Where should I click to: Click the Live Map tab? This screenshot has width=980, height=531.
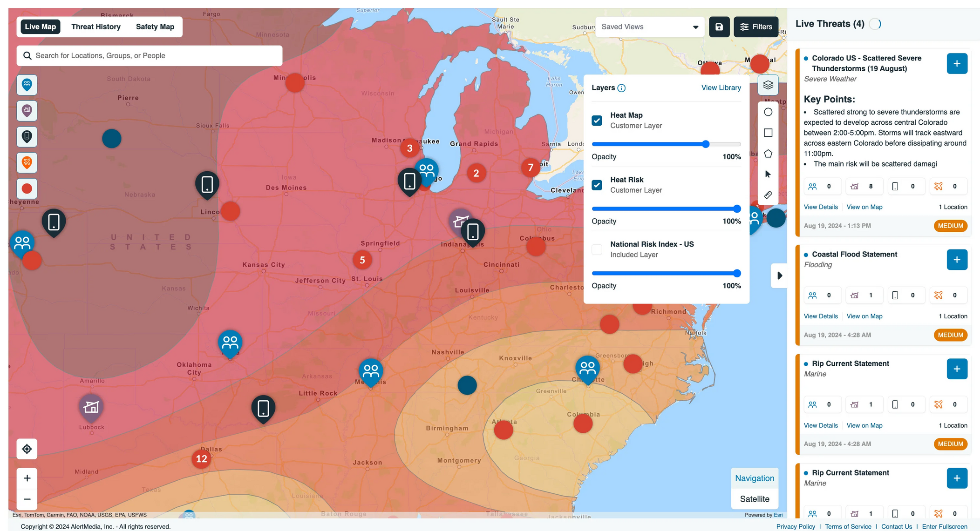(40, 26)
